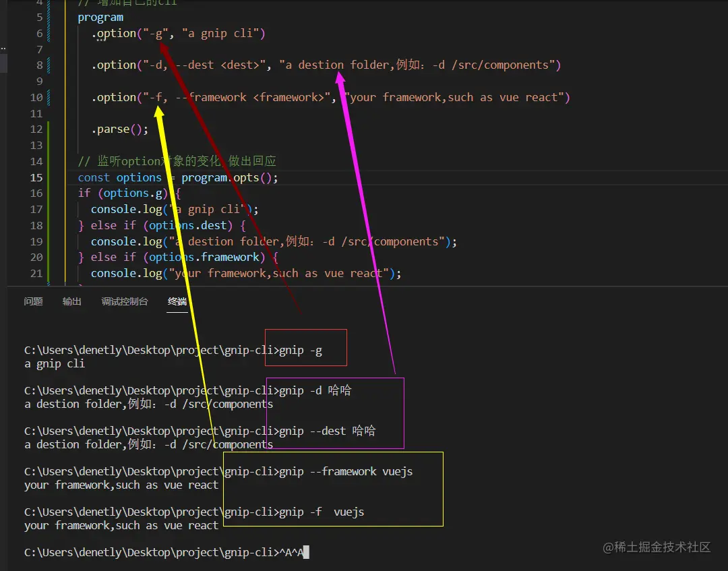728x571 pixels.
Task: Click the terminal command 'gnip --framework vuejs'
Action: tap(346, 472)
